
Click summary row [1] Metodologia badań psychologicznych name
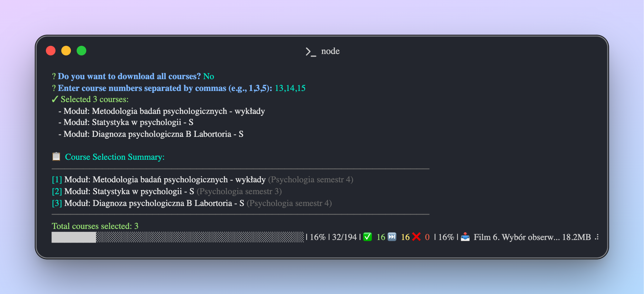[165, 179]
